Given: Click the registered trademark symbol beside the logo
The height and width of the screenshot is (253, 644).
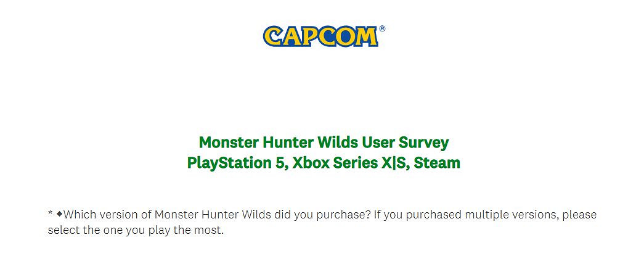Looking at the screenshot, I should pyautogui.click(x=382, y=28).
